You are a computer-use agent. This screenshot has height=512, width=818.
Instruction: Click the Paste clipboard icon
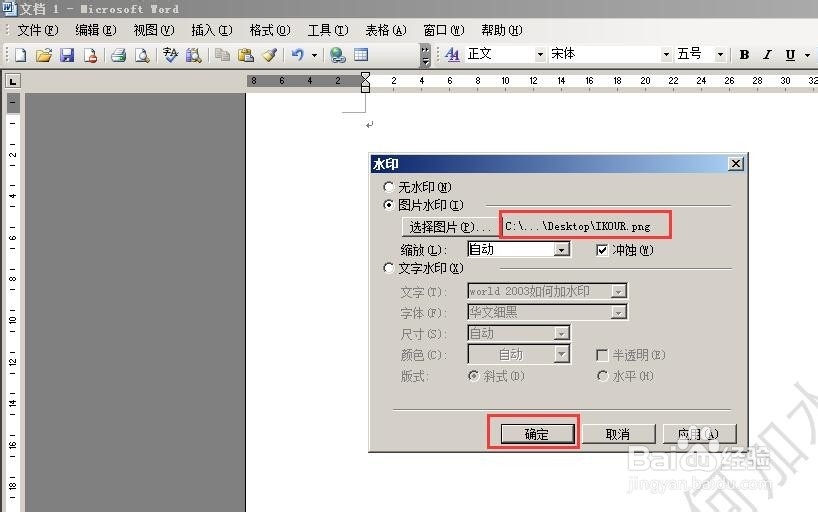coord(245,55)
